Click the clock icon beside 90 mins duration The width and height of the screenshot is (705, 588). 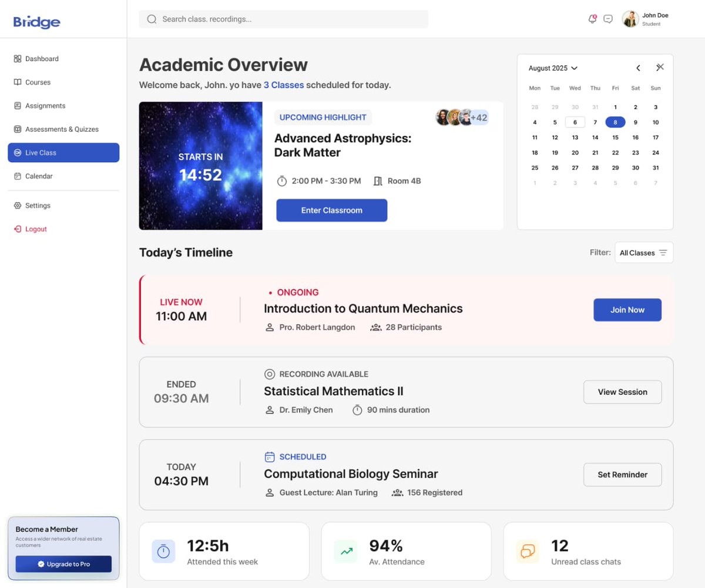coord(357,410)
